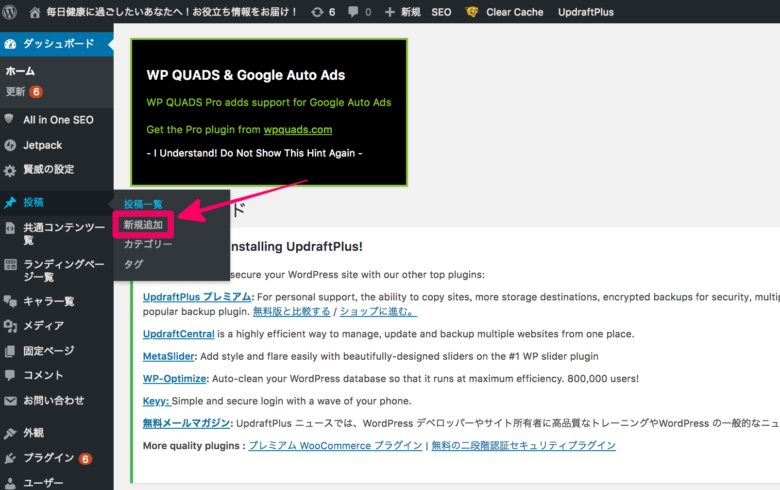Select 新規追加 in the posts flyout
Image resolution: width=780 pixels, height=490 pixels.
click(x=143, y=225)
